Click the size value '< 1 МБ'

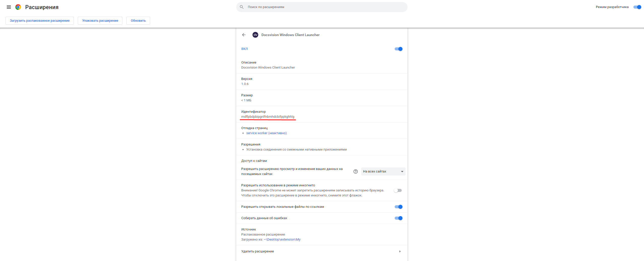[x=246, y=100]
